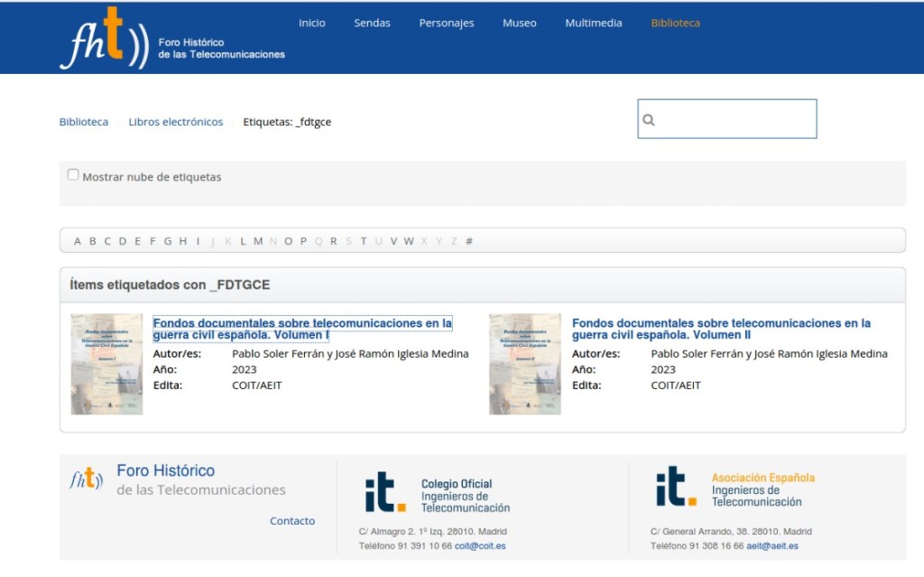Screen dimensions: 924x577
Task: Click the magnifying glass search icon
Action: (649, 120)
